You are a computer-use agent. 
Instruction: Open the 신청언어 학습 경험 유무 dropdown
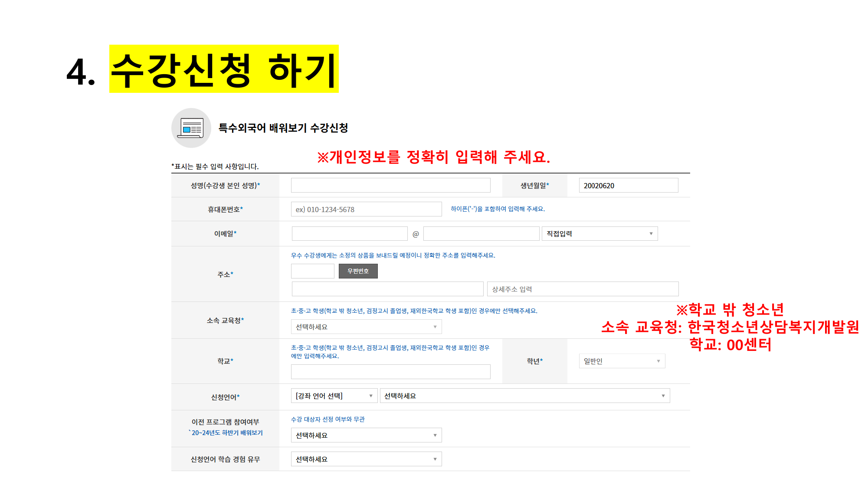point(366,459)
